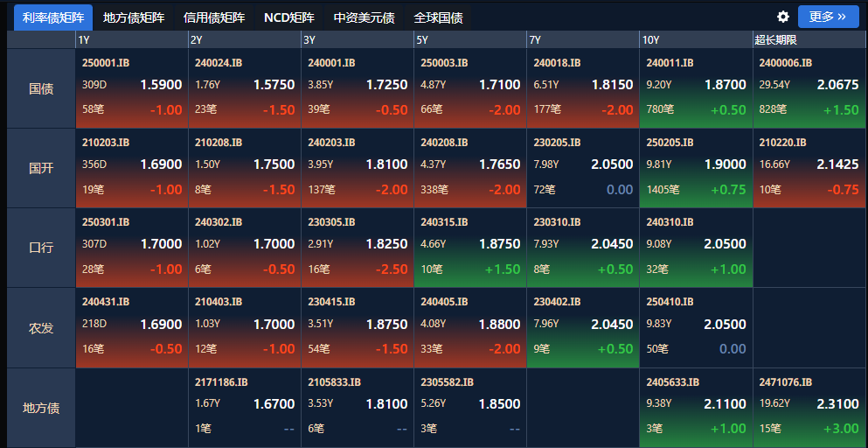Open the 中资美元债 tab

pos(364,17)
